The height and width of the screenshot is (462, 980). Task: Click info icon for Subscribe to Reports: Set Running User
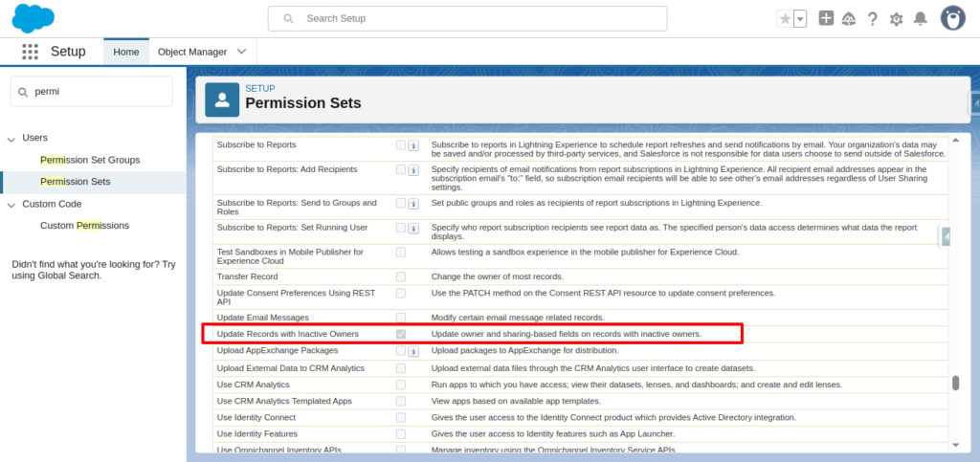[413, 229]
